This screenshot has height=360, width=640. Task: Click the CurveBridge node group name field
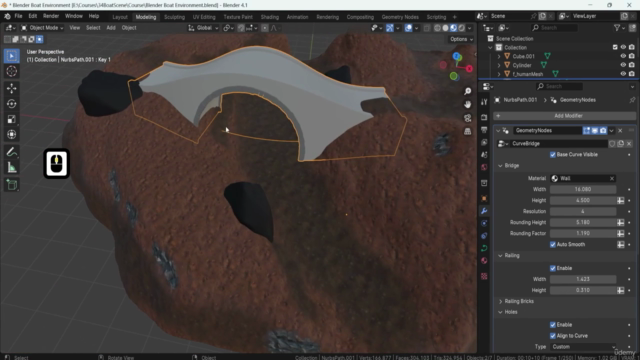(x=558, y=144)
